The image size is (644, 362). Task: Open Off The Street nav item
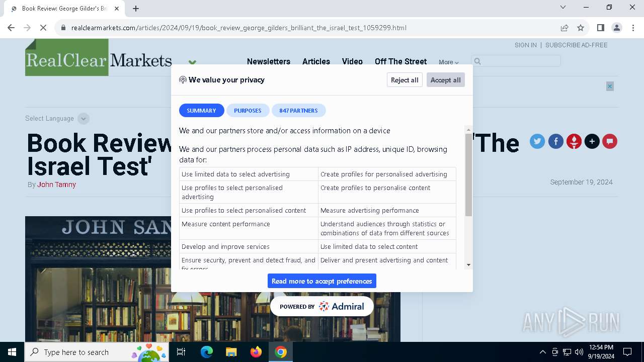400,61
